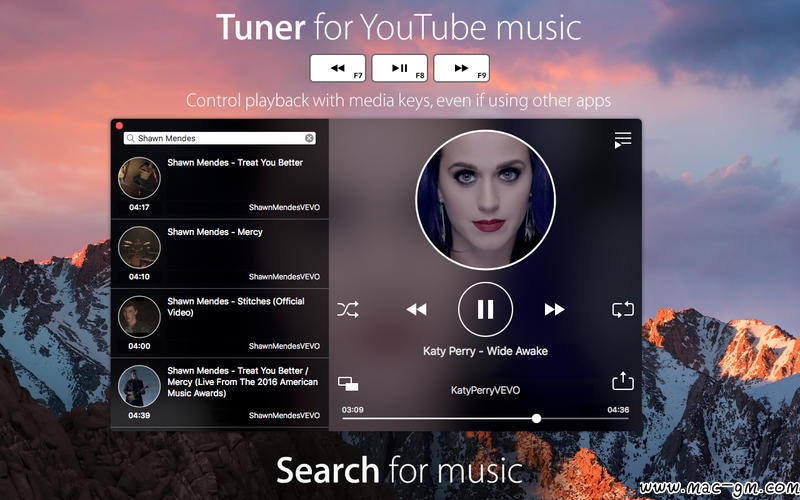
Task: Select the 2016 American Music Awards live result
Action: (x=220, y=393)
